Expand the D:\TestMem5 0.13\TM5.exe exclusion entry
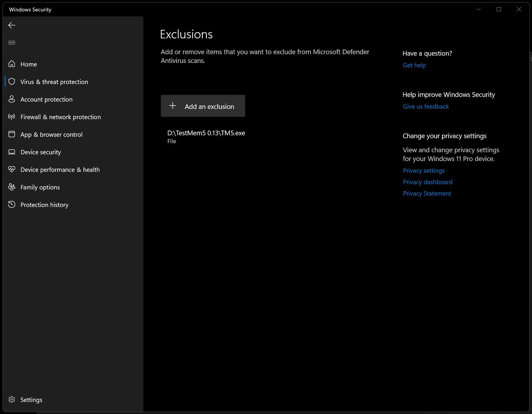Screen dimensions: 532x414 (206, 137)
